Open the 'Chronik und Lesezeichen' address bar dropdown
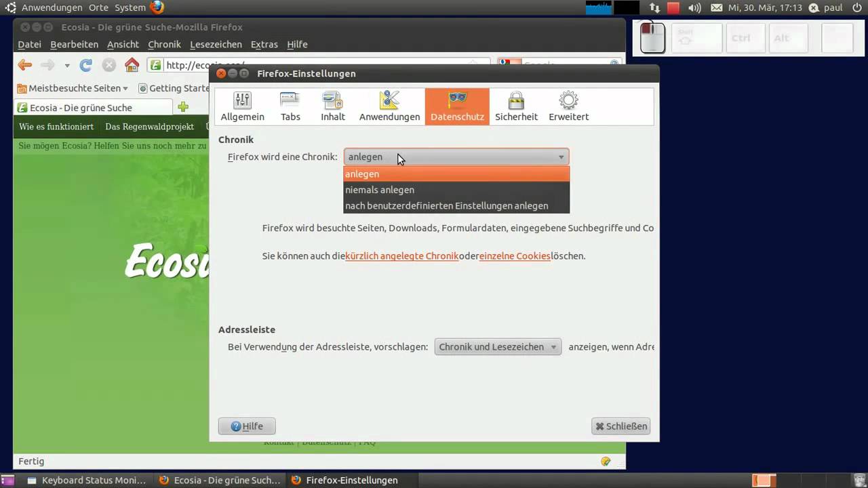Viewport: 868px width, 488px height. [498, 347]
